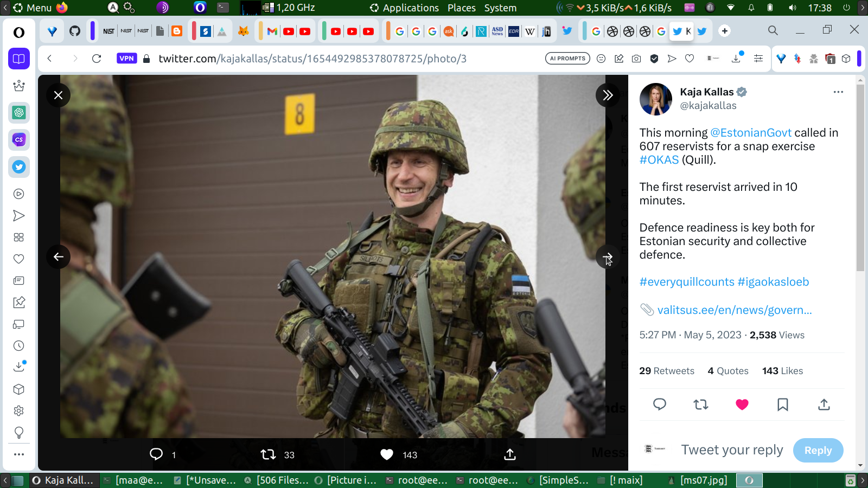
Task: Go to the previous photo with left arrow
Action: click(58, 256)
